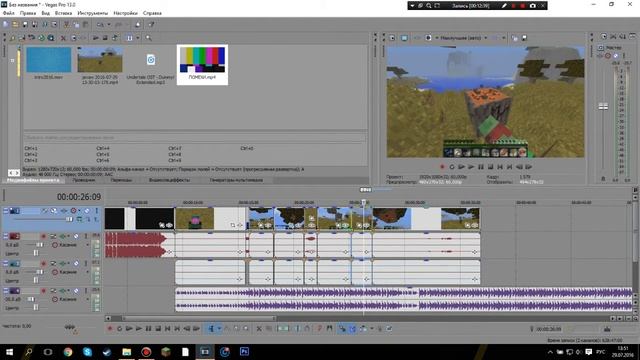Click the Lock event padlock icon
Viewport: 640px width, 360px height.
[307, 329]
